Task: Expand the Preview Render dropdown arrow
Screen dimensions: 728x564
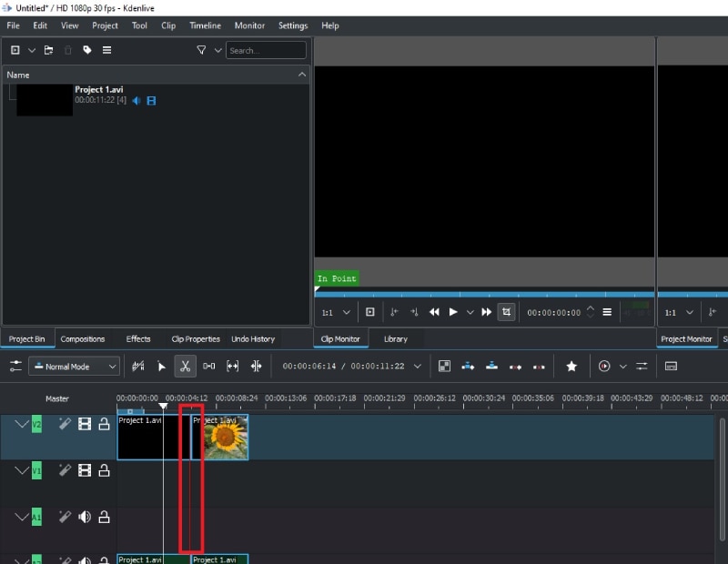Action: tap(623, 367)
